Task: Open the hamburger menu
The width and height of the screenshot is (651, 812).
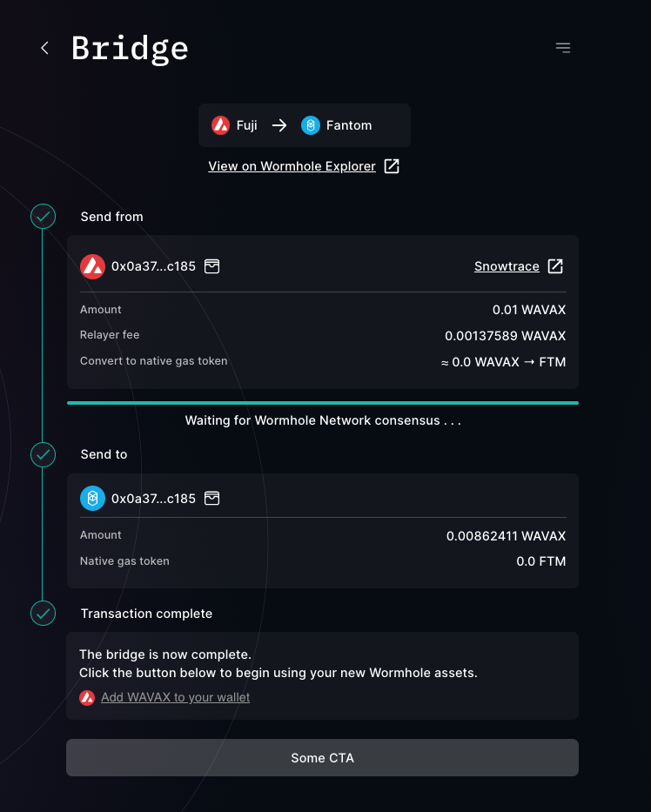Action: point(563,48)
